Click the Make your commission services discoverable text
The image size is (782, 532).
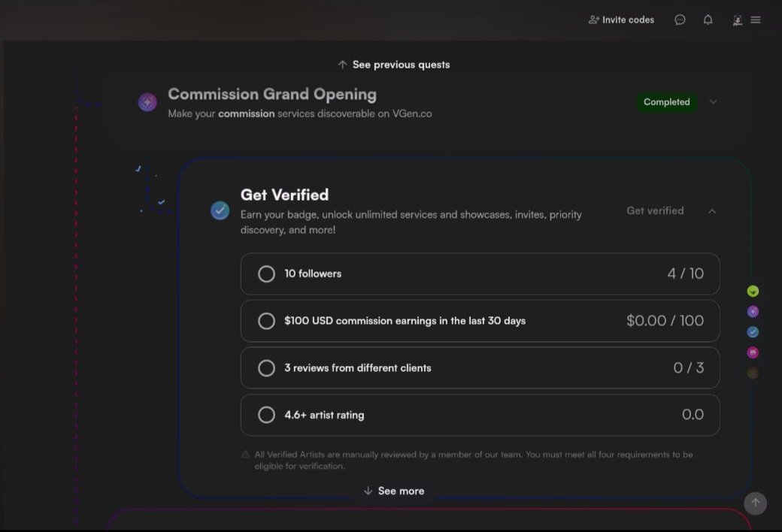300,113
